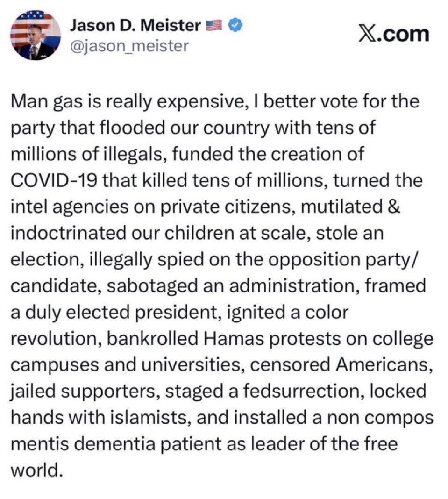Click the final word "world."
This screenshot has width=448, height=499.
(x=36, y=470)
